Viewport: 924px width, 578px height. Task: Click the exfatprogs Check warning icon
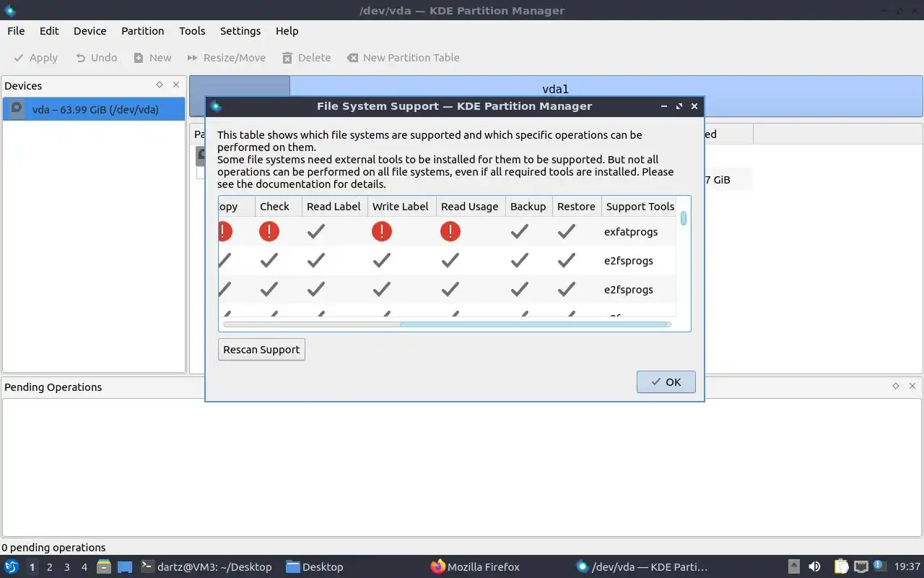tap(269, 231)
